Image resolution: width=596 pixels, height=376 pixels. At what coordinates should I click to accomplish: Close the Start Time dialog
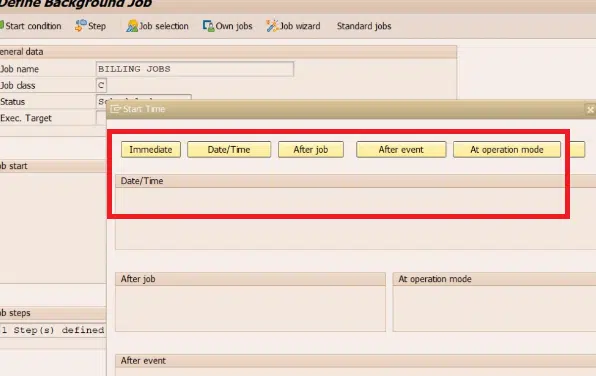(x=590, y=109)
